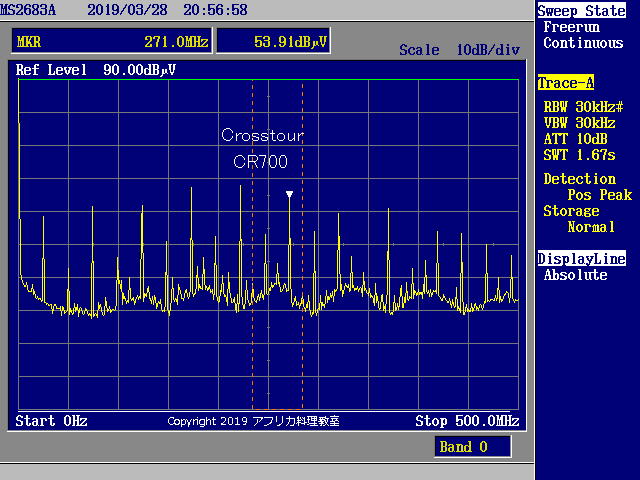Click the marker triangle on the trace
This screenshot has width=640, height=480.
289,195
